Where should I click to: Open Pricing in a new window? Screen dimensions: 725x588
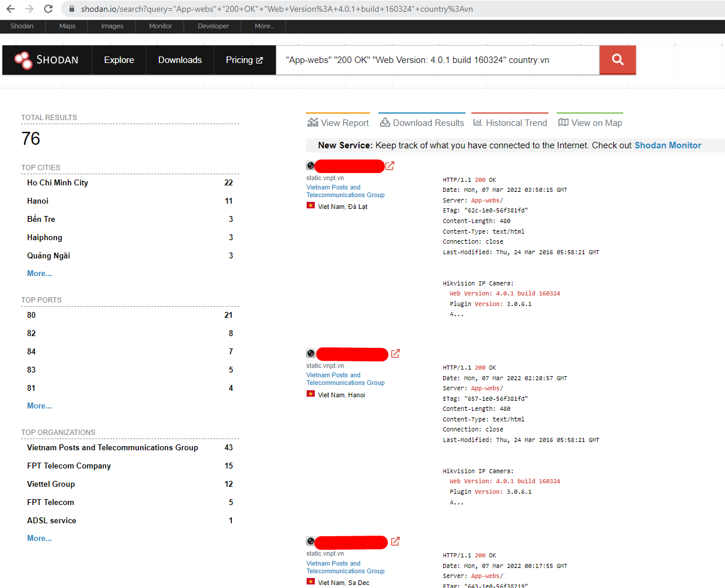(244, 60)
